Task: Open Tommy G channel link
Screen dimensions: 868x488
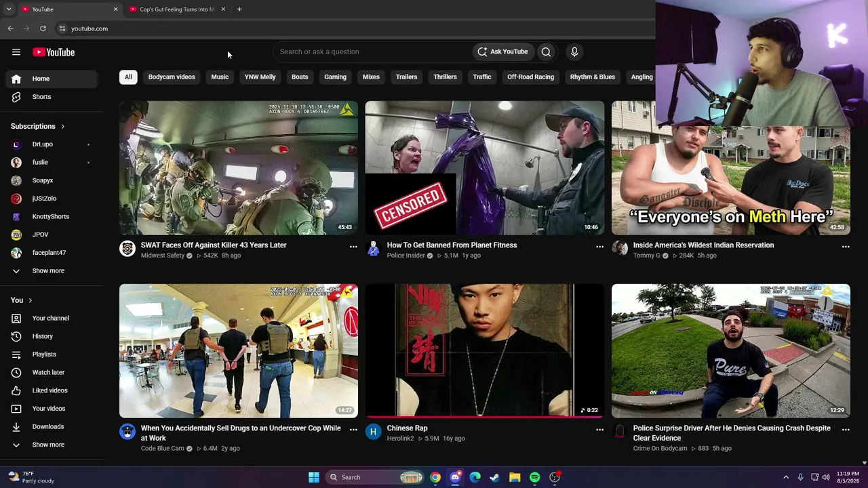Action: [x=646, y=256]
